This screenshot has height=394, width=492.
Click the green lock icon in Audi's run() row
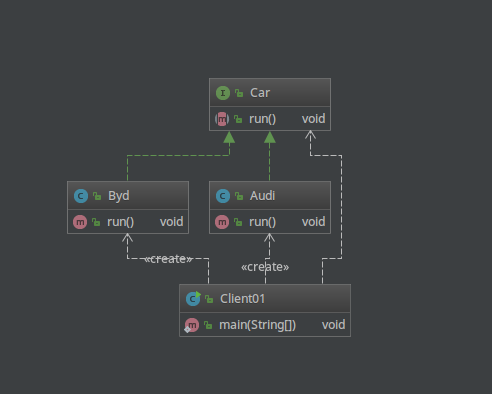[238, 222]
